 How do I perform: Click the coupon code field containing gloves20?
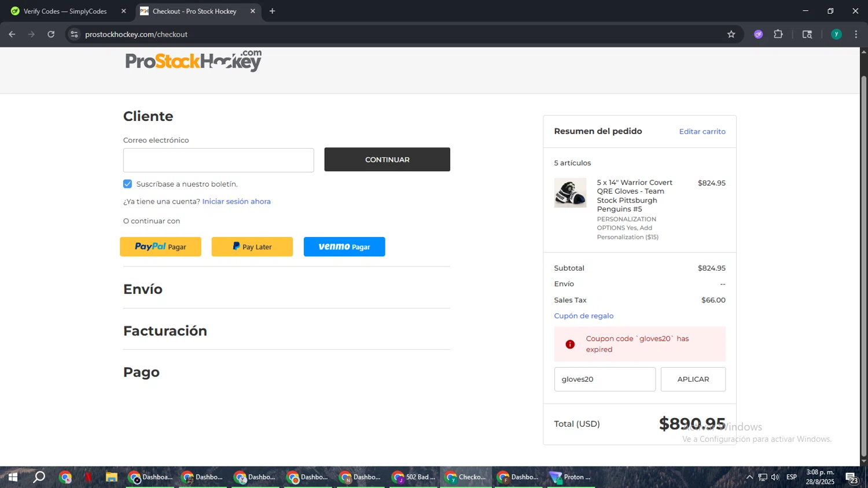pyautogui.click(x=605, y=379)
